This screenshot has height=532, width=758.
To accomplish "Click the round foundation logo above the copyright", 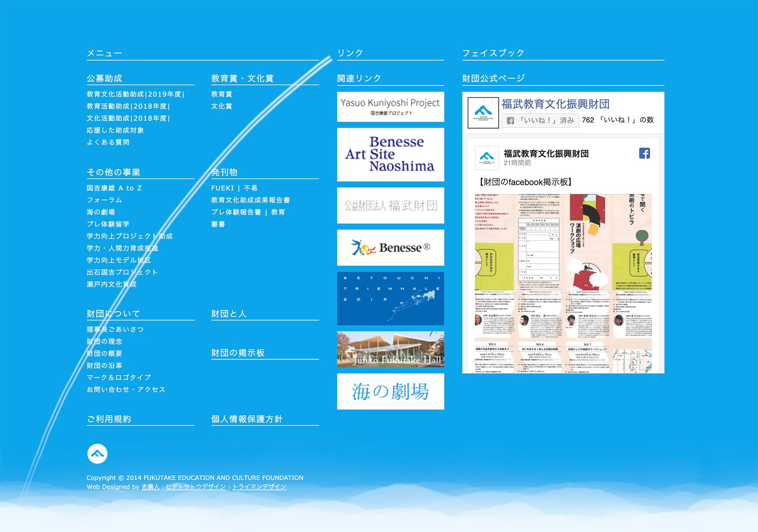I will tap(97, 454).
